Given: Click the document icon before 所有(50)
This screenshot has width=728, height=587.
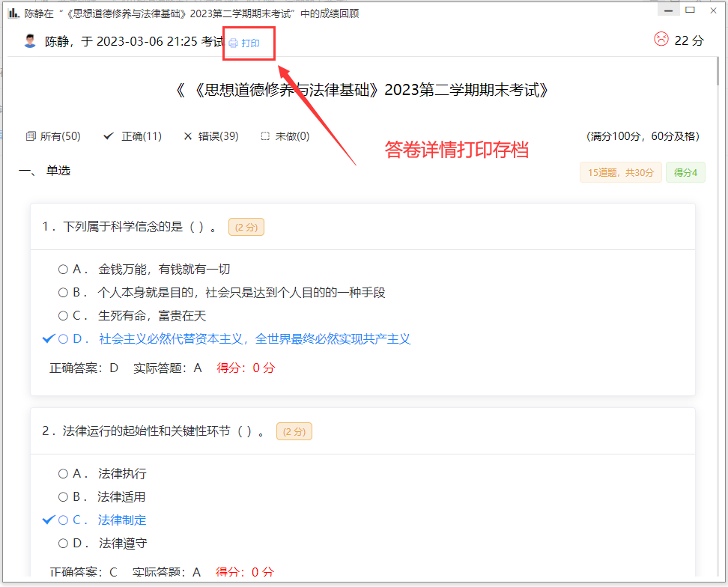Looking at the screenshot, I should (28, 136).
